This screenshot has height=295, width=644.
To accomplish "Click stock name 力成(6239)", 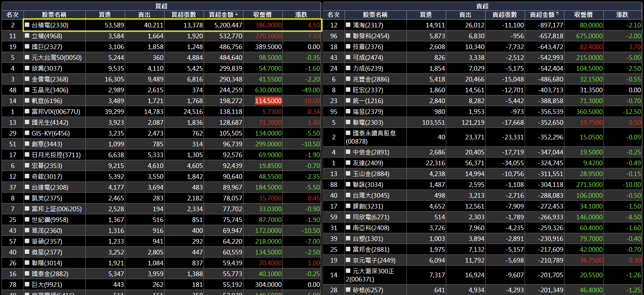I will coord(368,68).
